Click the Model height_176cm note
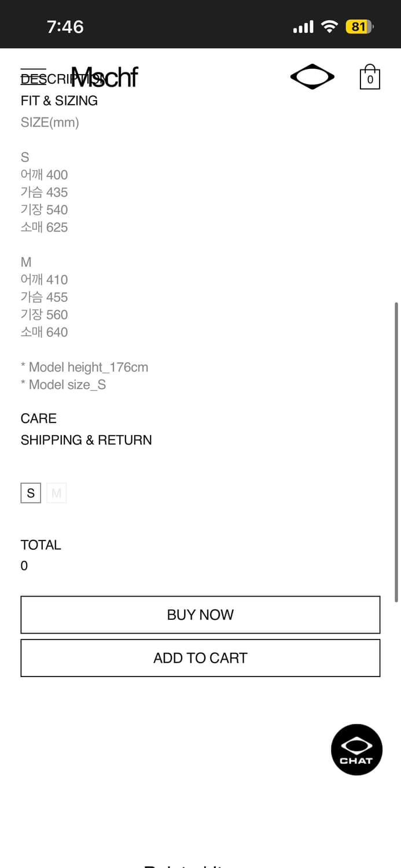 [84, 367]
